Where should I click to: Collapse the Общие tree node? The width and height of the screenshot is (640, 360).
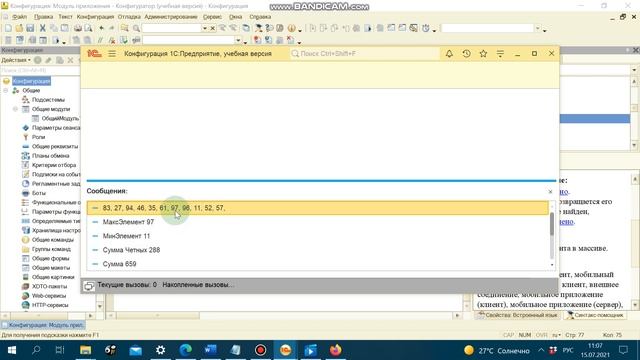pos(6,90)
